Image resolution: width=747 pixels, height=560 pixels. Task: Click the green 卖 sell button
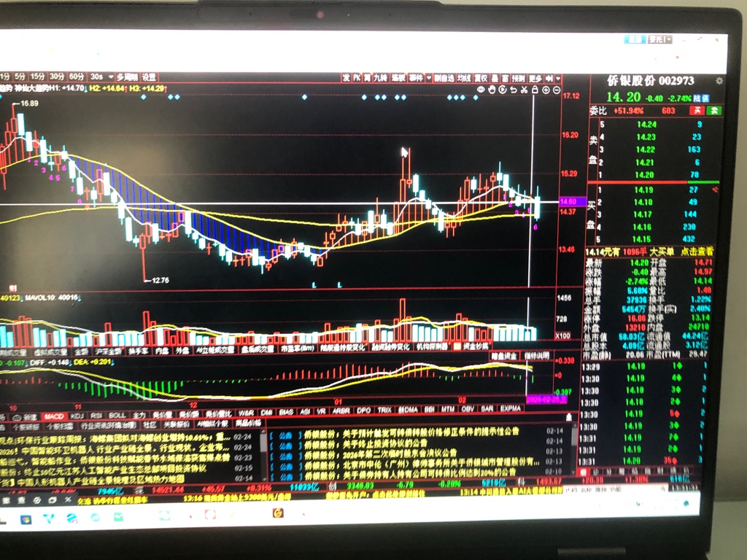[x=714, y=111]
